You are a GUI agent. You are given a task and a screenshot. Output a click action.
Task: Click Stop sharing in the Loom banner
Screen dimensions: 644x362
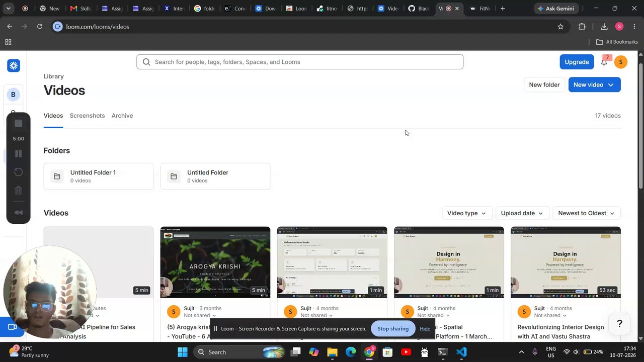tap(393, 329)
